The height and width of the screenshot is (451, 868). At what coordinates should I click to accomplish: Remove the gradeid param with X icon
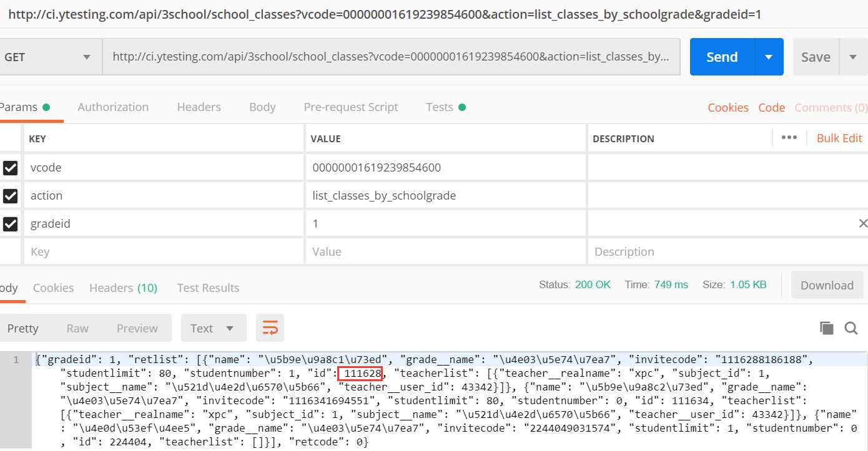863,223
